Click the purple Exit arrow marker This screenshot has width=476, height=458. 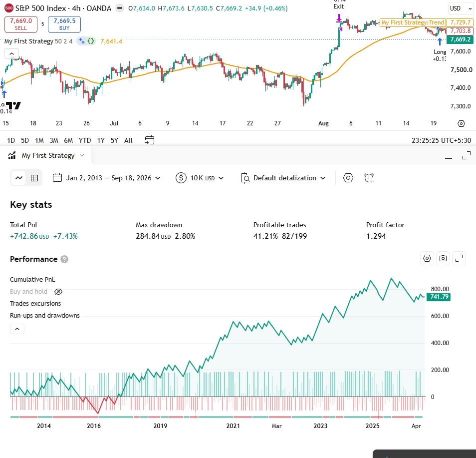point(339,18)
